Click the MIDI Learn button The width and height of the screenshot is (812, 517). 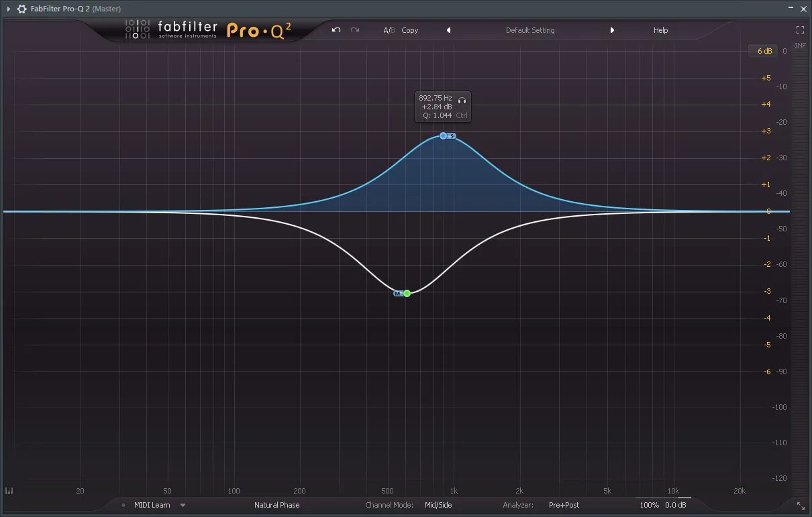[152, 505]
